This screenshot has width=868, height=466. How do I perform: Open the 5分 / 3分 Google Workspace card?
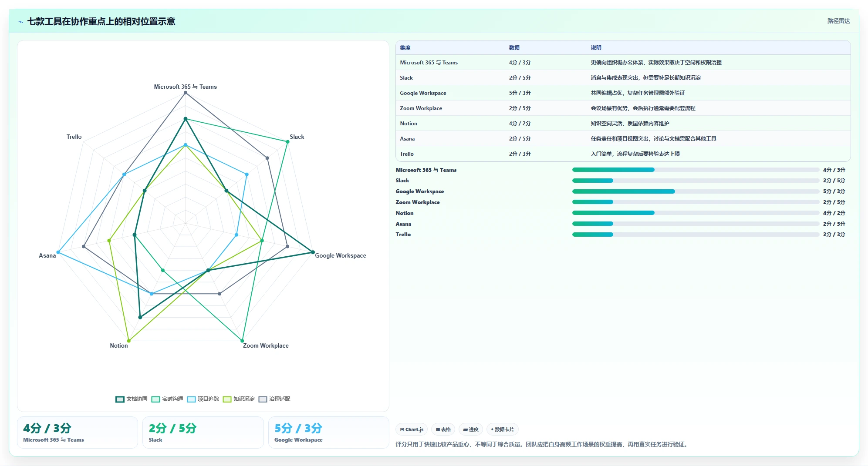click(x=328, y=432)
